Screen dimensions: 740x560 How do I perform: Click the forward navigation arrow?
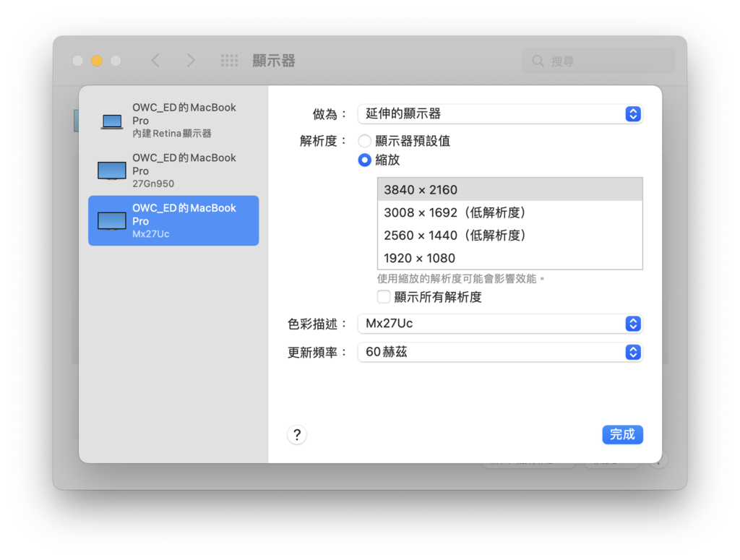click(190, 61)
